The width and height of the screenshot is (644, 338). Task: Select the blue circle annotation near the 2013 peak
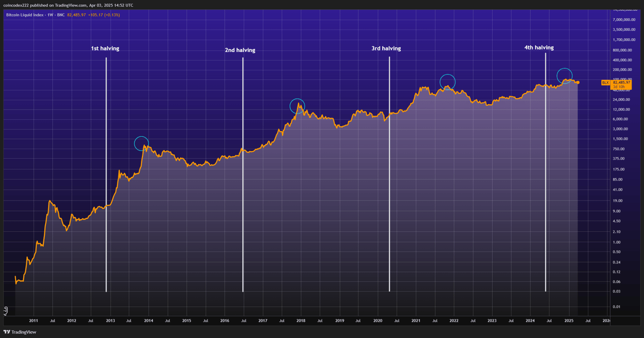141,143
